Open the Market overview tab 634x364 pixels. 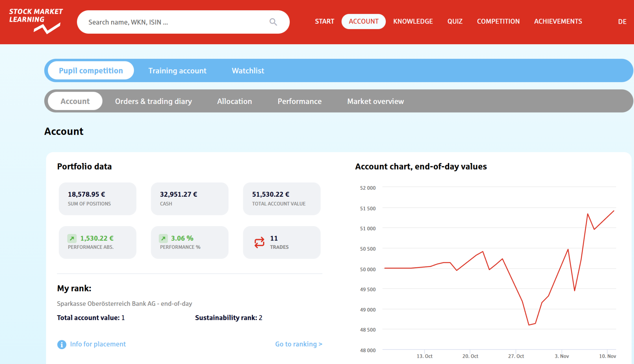point(375,101)
